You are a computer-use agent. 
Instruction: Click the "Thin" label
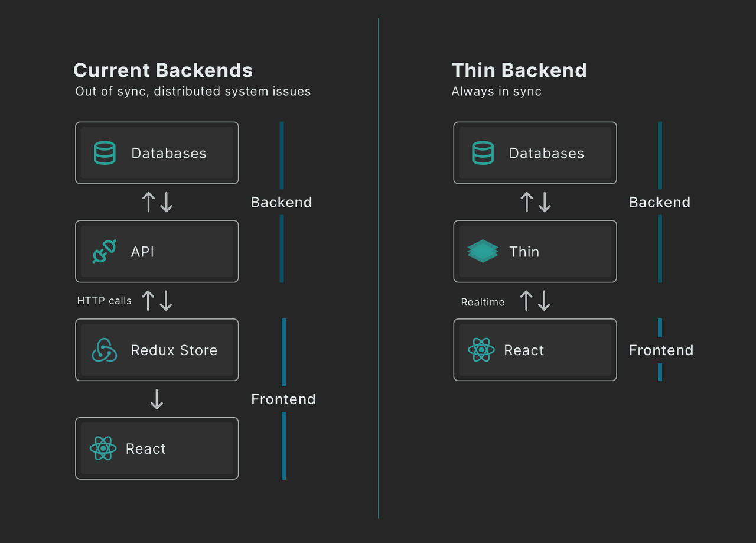(524, 252)
